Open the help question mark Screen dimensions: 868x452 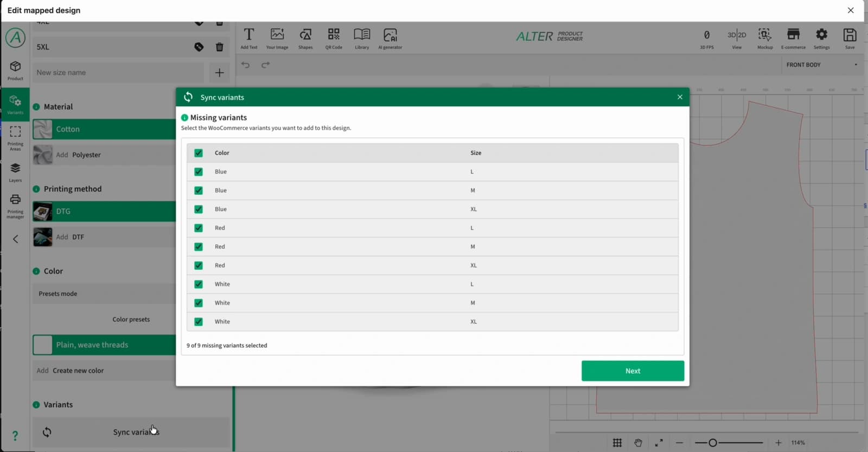tap(15, 436)
